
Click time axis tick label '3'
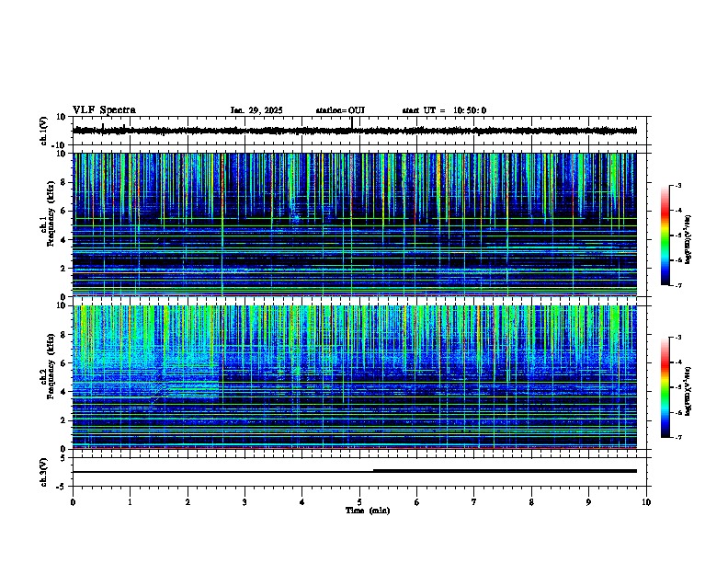click(245, 502)
